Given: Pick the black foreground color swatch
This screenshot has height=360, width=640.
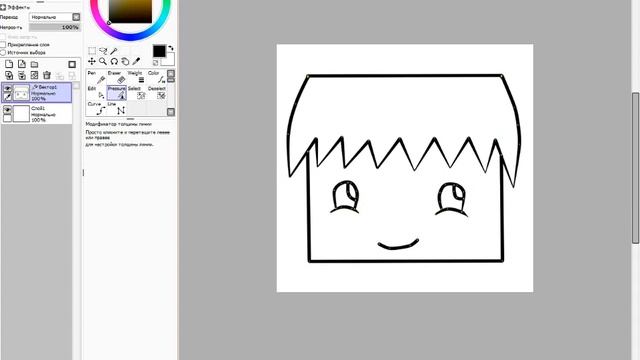Looking at the screenshot, I should coord(159,51).
